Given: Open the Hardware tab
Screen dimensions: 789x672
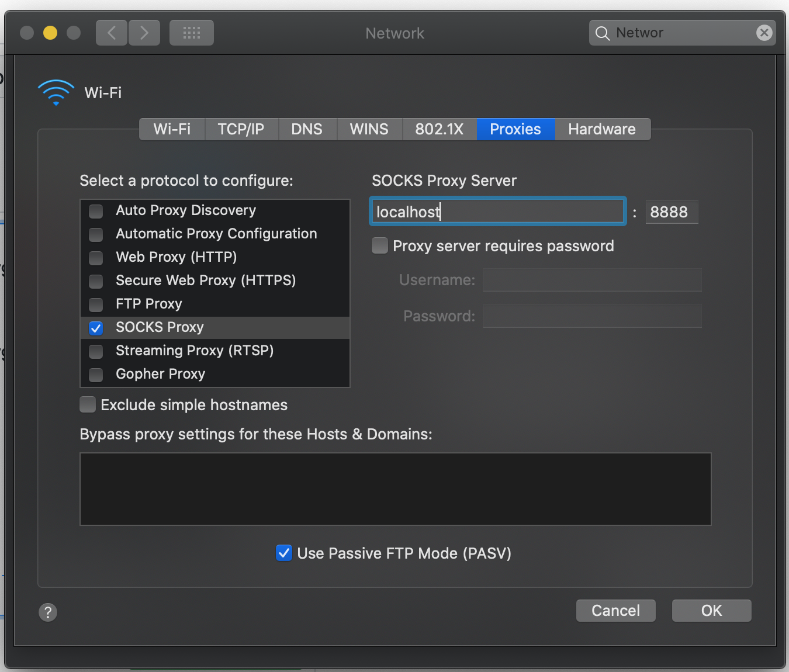Looking at the screenshot, I should click(x=603, y=129).
